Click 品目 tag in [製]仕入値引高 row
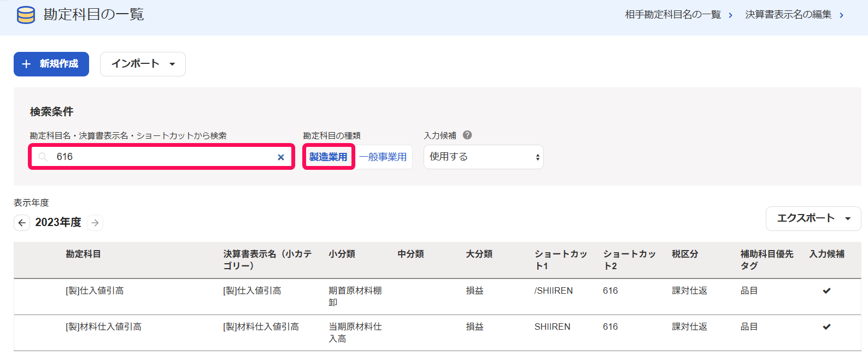The height and width of the screenshot is (362, 868). tap(749, 291)
